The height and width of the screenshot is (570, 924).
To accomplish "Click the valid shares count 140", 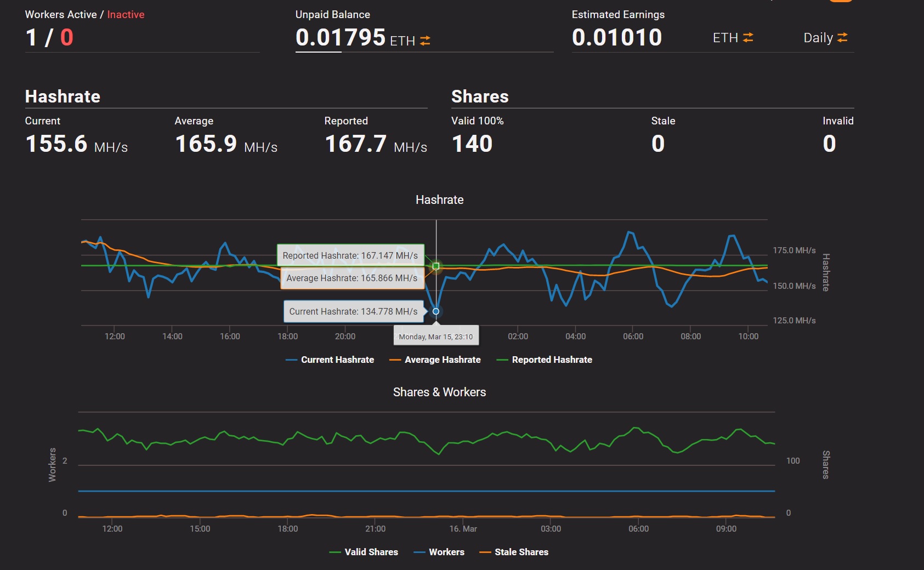I will pos(472,144).
